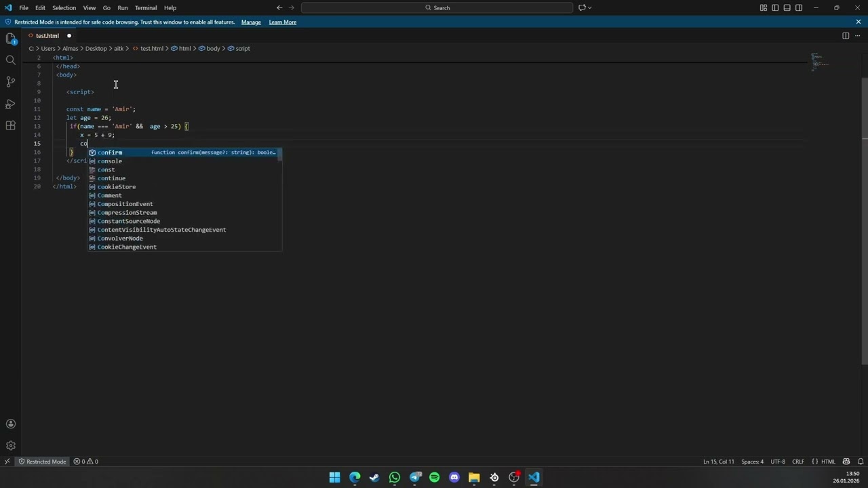Screen dimensions: 868x488
Task: Split the editor to the right
Action: point(846,35)
